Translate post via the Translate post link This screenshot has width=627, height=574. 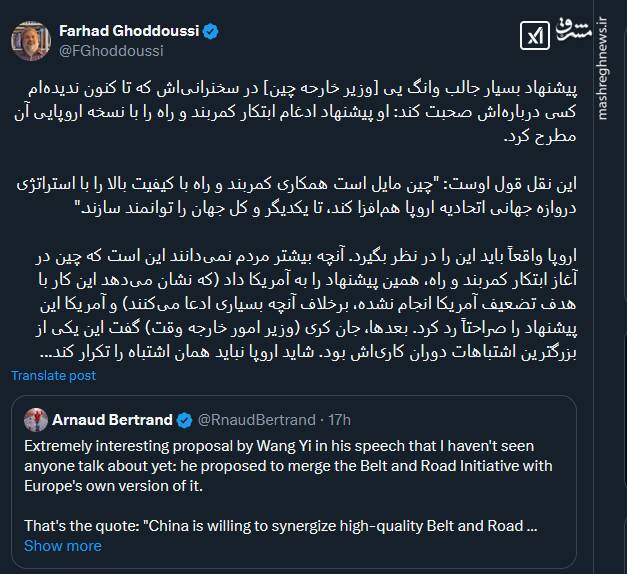pyautogui.click(x=54, y=375)
